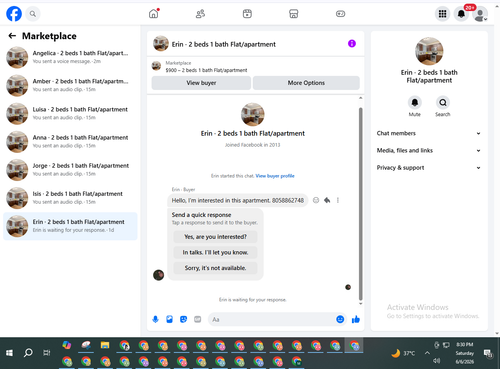Reply to Erin's message arrow icon

click(327, 200)
